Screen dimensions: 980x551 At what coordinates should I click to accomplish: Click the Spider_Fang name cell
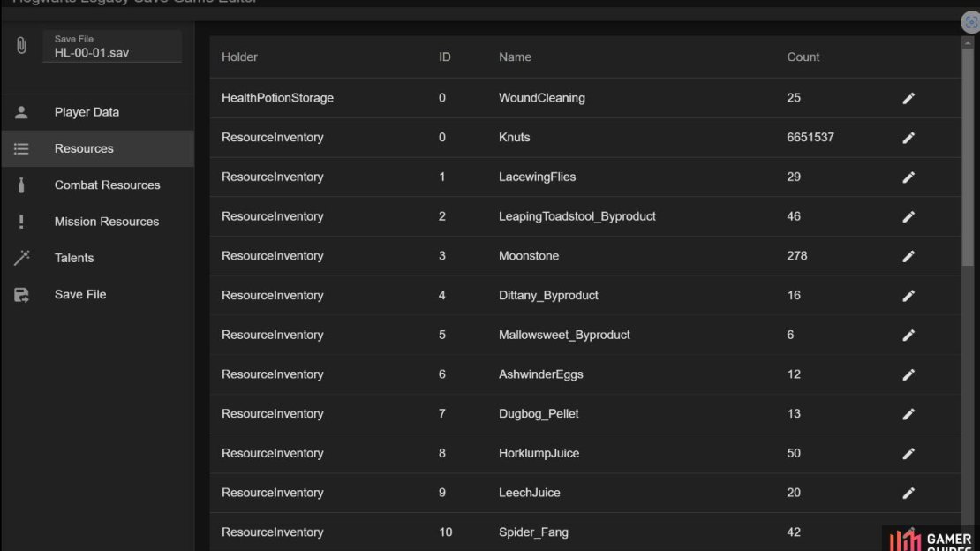pos(534,532)
